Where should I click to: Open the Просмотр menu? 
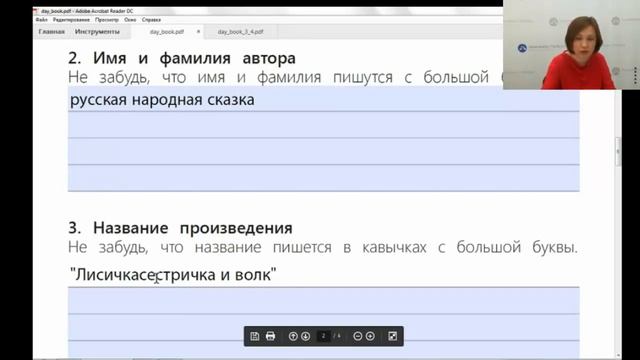107,20
